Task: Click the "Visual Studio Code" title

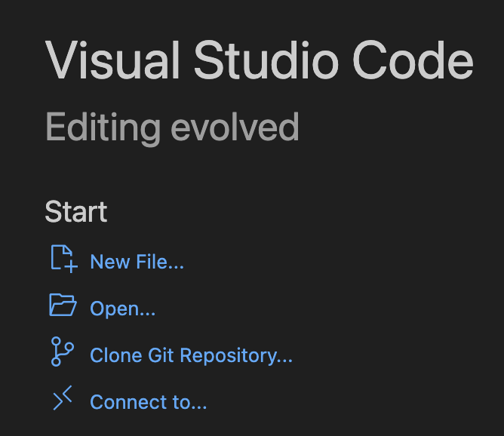Action: point(259,60)
